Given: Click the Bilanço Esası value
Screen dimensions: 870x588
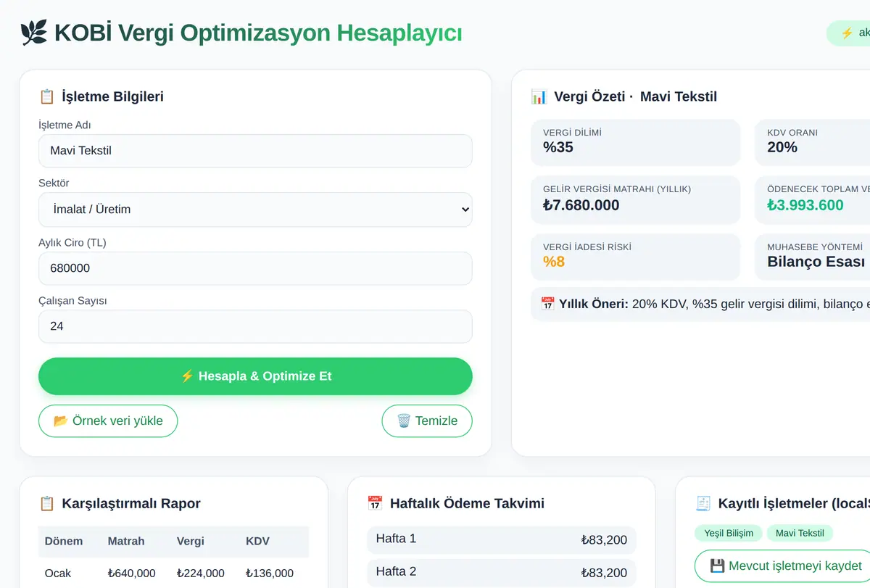Looking at the screenshot, I should (x=816, y=262).
